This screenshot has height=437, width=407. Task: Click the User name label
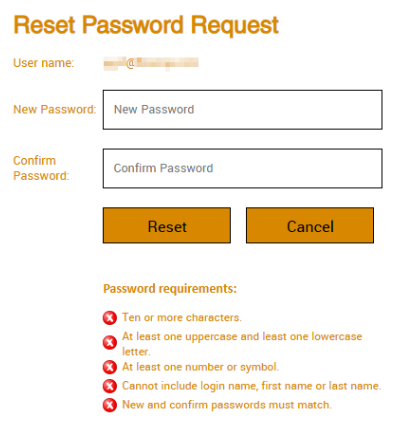point(43,63)
